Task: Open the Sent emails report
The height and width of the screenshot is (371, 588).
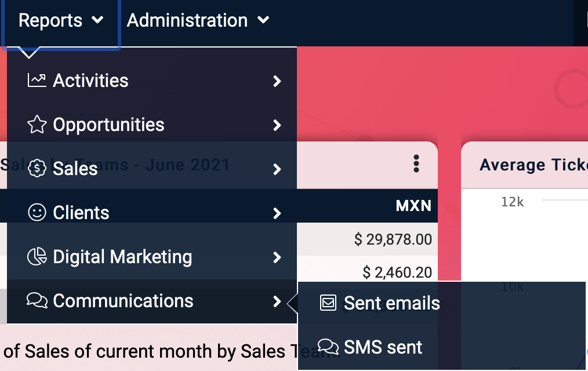Action: [441, 303]
